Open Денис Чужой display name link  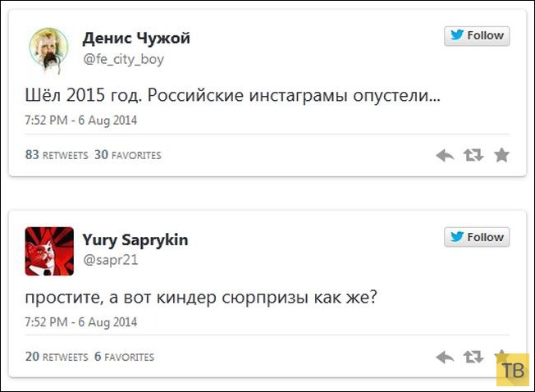coord(136,38)
